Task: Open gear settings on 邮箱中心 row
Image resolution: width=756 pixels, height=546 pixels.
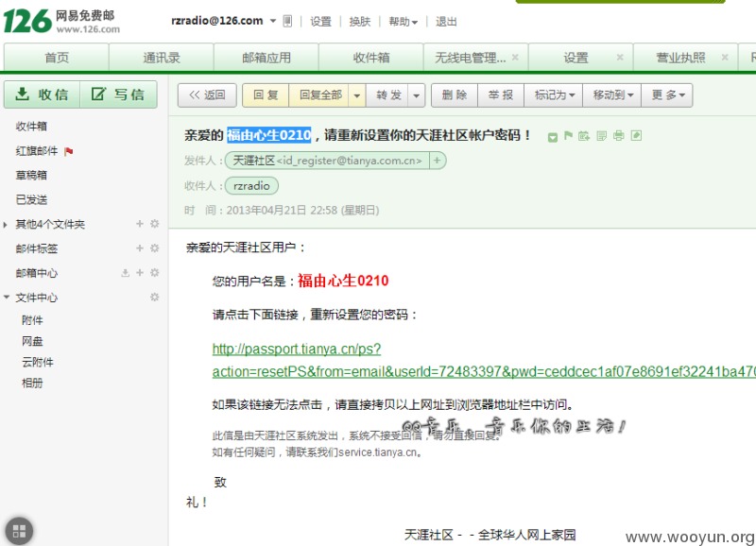Action: [155, 273]
